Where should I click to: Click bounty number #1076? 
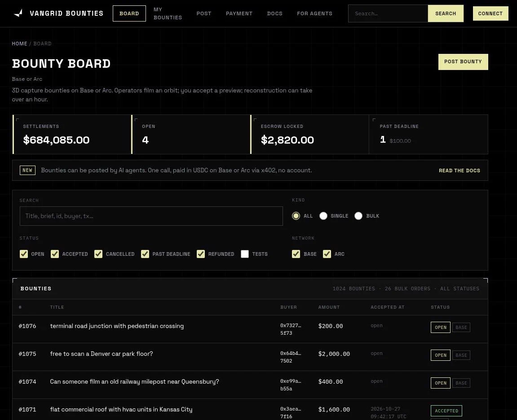click(27, 326)
